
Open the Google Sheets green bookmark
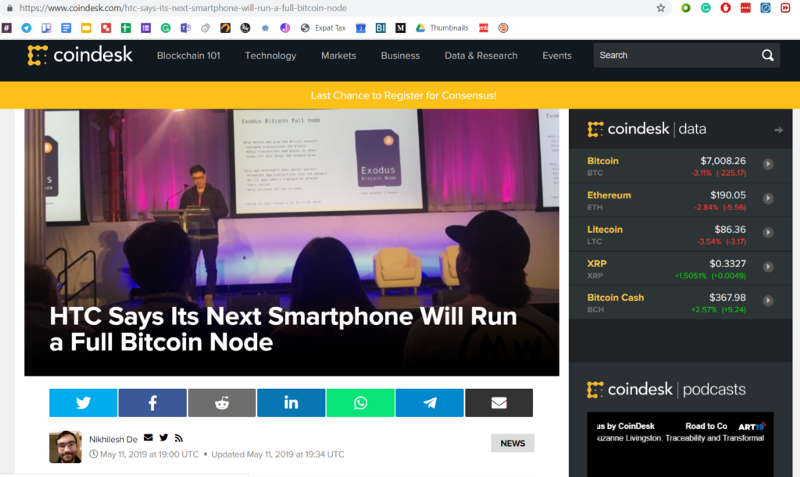click(126, 28)
